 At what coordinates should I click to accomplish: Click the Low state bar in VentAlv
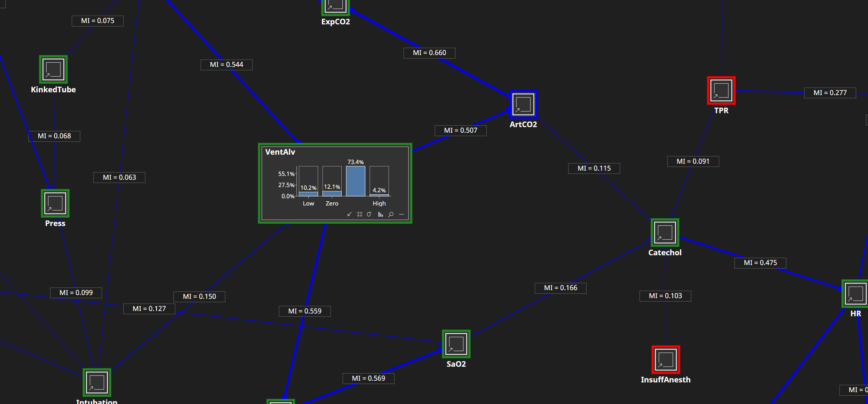coord(308,193)
